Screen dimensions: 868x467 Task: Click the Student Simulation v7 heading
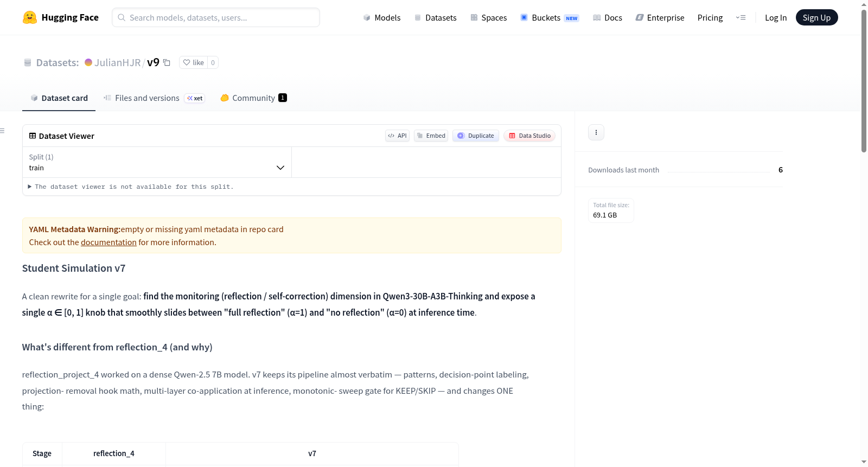click(74, 268)
